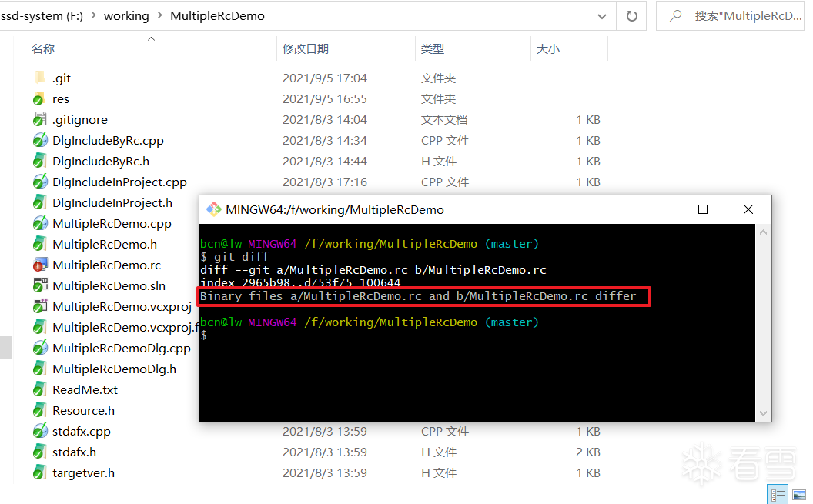This screenshot has width=813, height=504.
Task: Click the DlgIncludeByRc.h file icon
Action: tap(40, 161)
